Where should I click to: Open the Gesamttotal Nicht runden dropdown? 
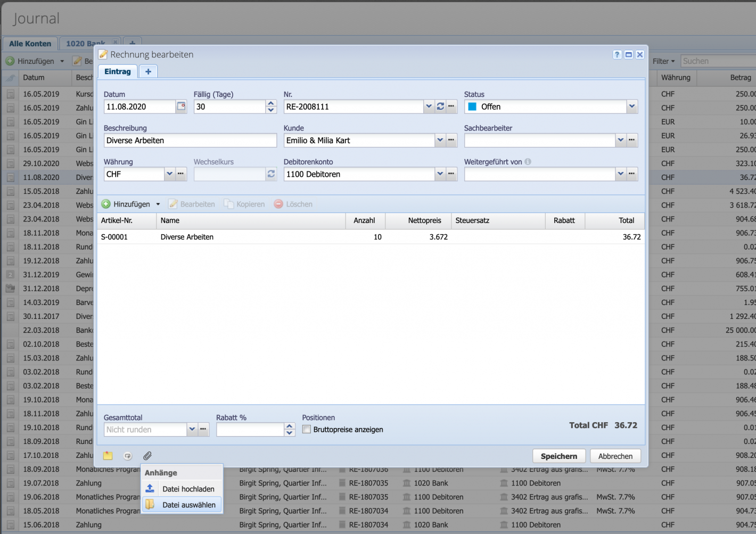tap(192, 429)
